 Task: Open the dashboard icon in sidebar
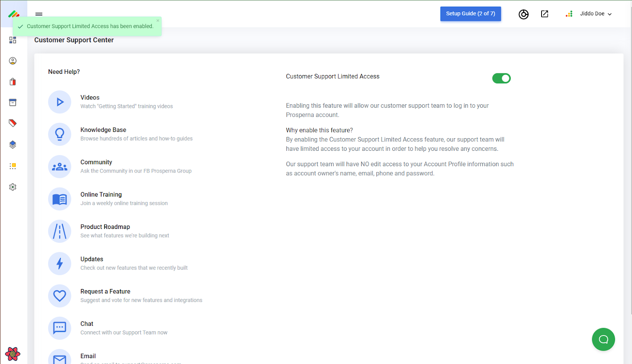point(13,40)
